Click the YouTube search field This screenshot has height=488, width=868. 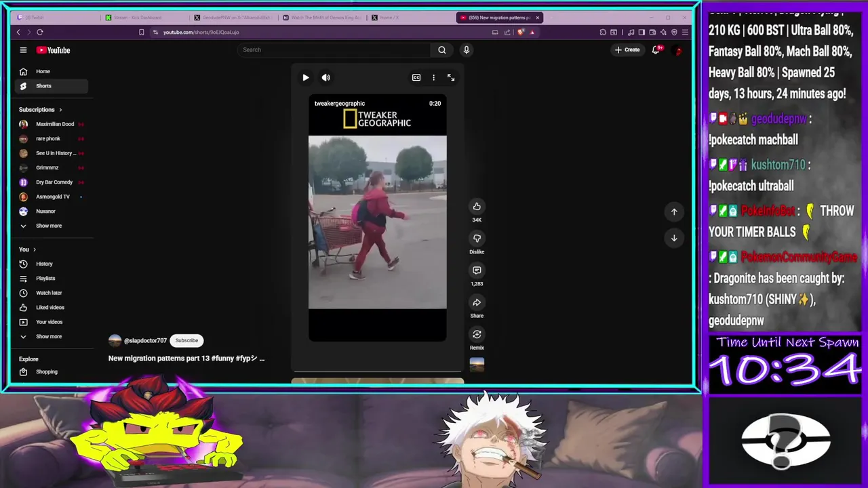pos(334,49)
